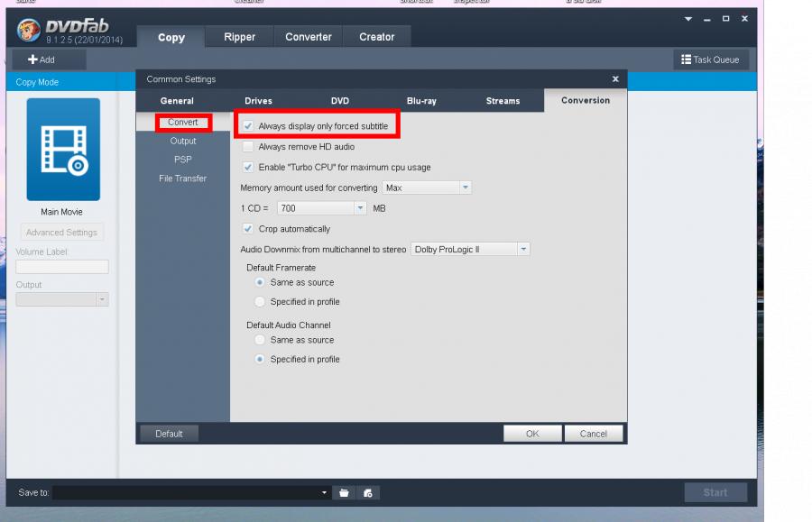This screenshot has height=522, width=812.
Task: Select PSP in the settings sidebar
Action: 183,160
